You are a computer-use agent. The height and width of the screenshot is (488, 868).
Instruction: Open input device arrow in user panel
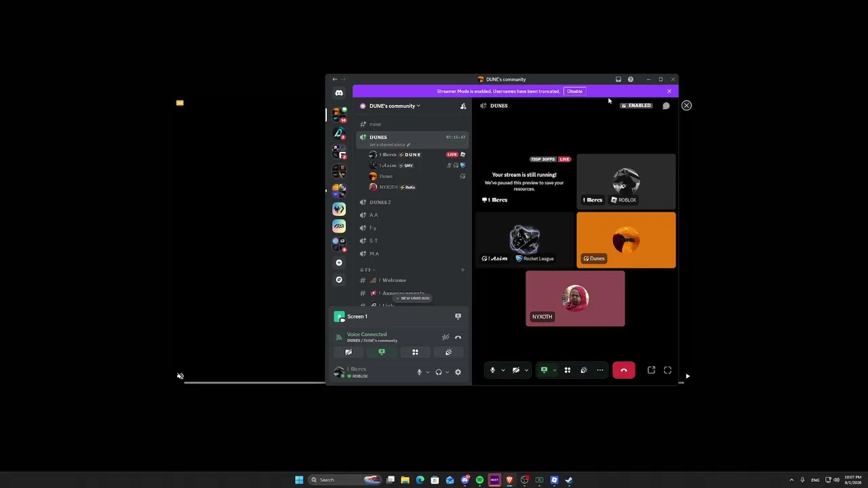(x=427, y=372)
